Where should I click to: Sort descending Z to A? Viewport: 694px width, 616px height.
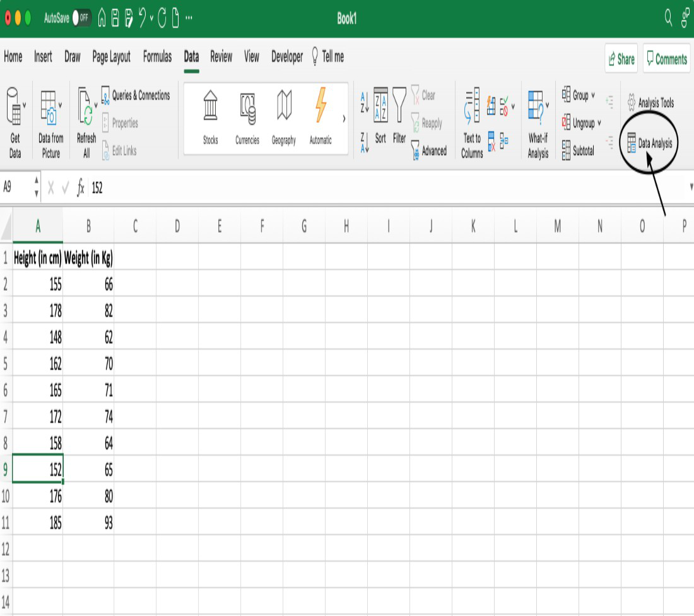coord(364,143)
